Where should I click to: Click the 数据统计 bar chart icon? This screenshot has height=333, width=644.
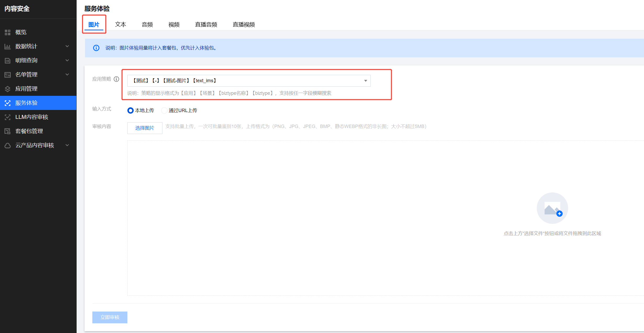tap(8, 46)
